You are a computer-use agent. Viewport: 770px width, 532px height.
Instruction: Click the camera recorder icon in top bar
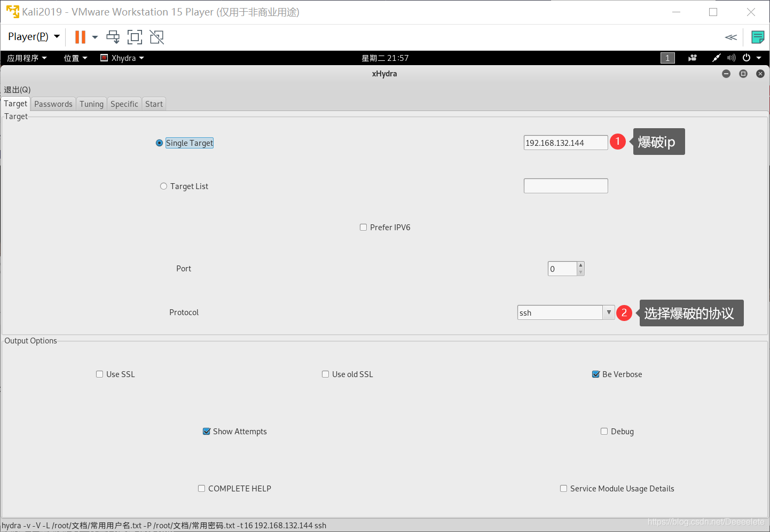(x=693, y=58)
